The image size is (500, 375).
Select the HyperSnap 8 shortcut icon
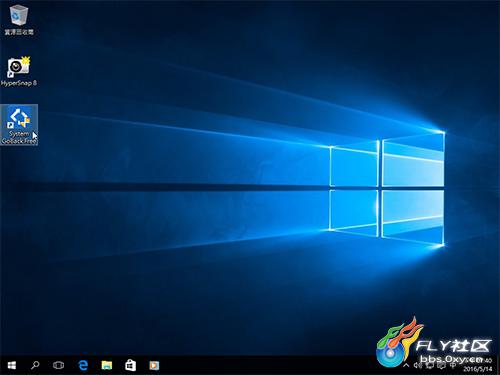[x=19, y=71]
